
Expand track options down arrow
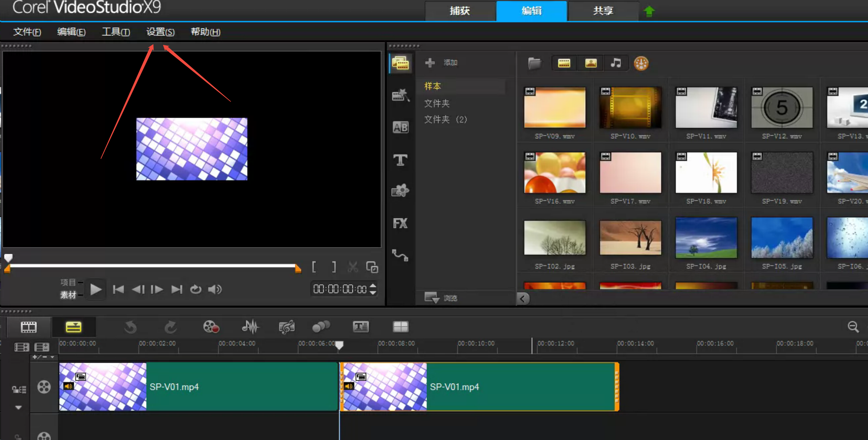tap(18, 408)
